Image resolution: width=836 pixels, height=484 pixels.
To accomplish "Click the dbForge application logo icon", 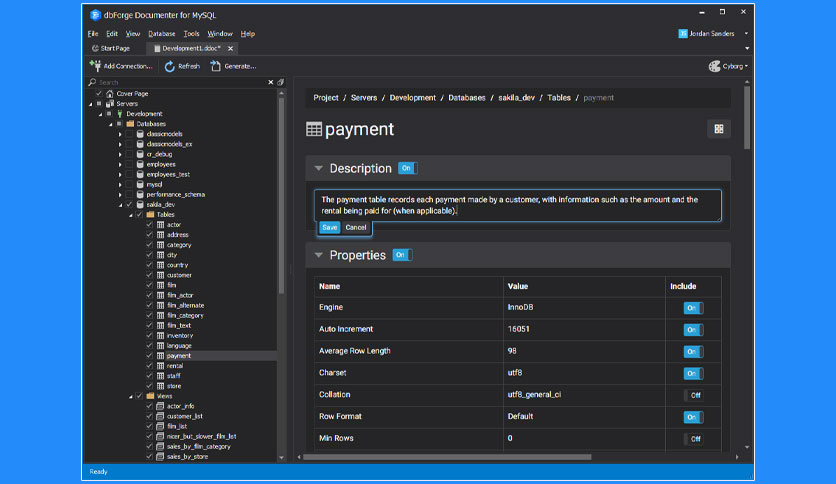I will point(95,15).
